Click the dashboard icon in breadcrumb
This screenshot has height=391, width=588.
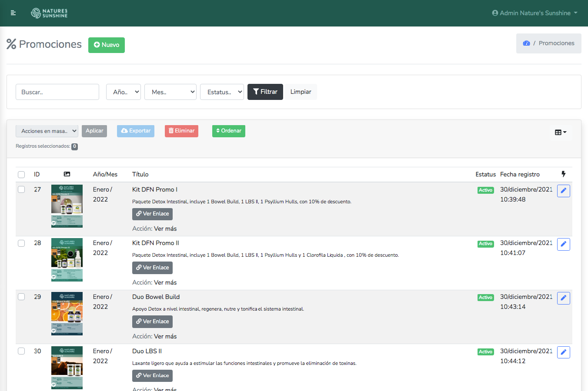[526, 43]
